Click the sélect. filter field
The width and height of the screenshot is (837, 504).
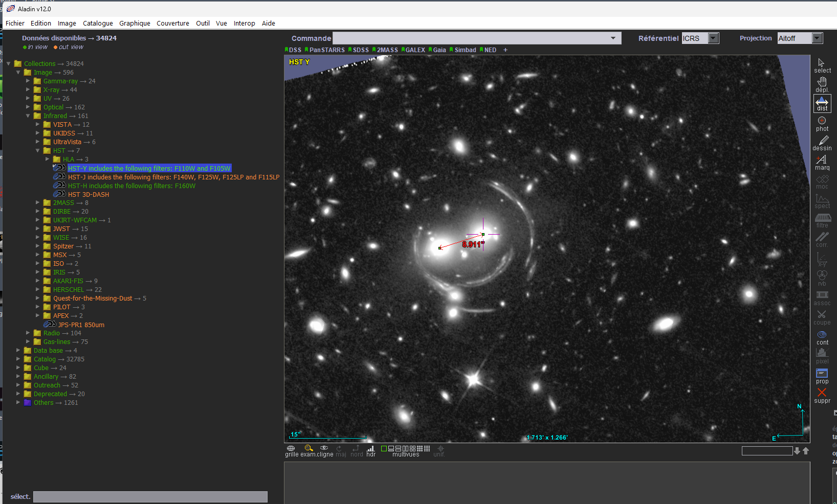(150, 497)
